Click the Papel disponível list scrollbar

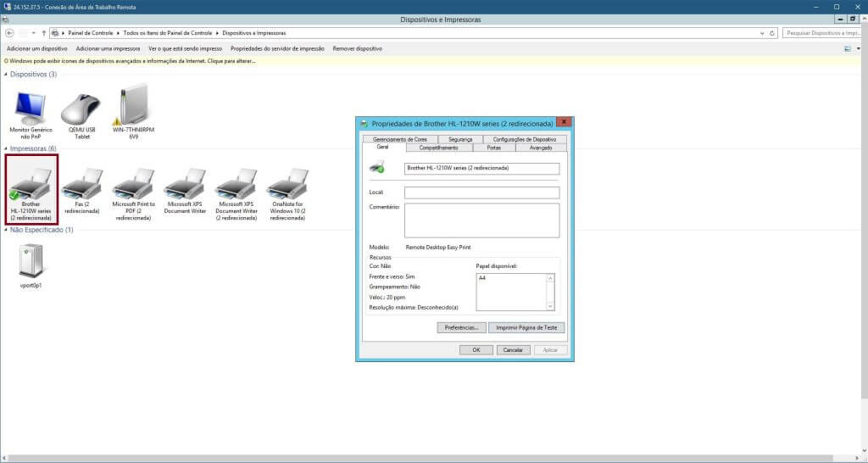(549, 292)
